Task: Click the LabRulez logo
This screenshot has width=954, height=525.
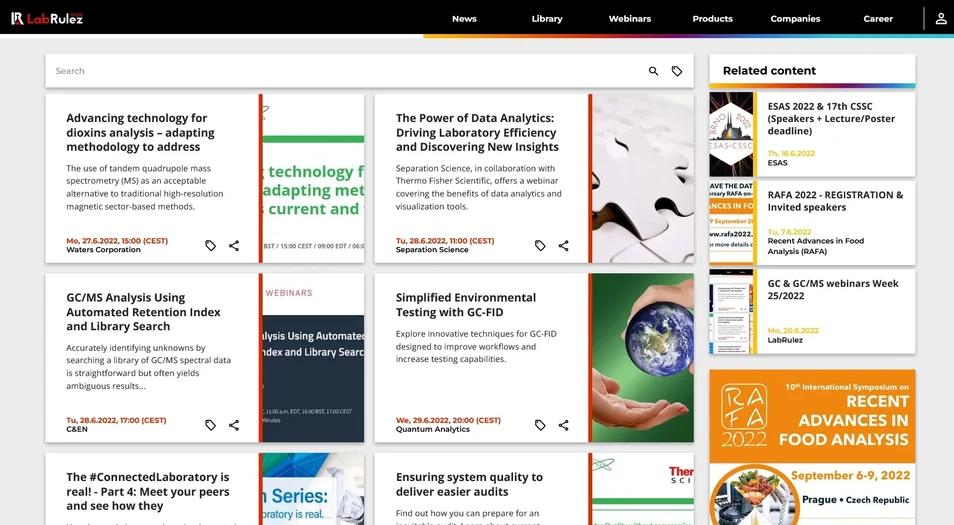Action: tap(47, 18)
